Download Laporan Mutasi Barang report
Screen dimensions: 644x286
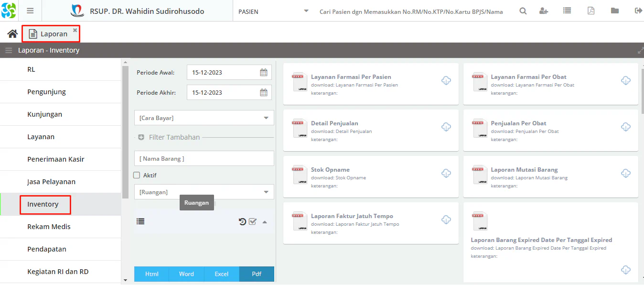point(626,173)
